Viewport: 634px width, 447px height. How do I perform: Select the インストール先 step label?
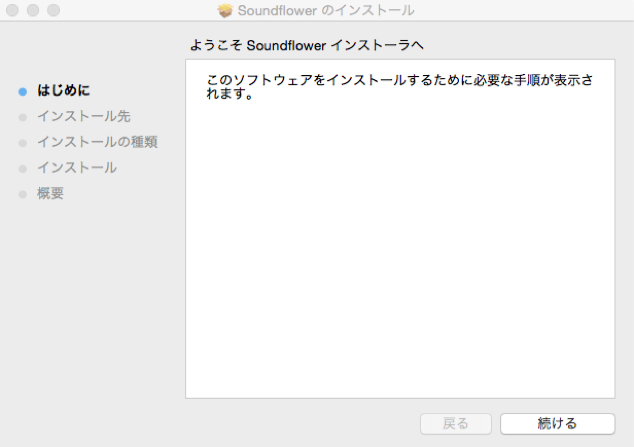(84, 116)
